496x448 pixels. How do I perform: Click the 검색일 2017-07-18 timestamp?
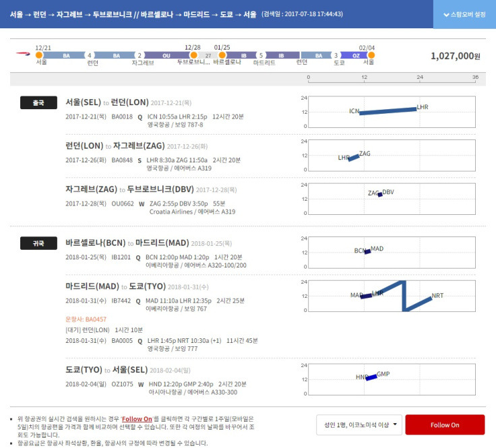[302, 14]
